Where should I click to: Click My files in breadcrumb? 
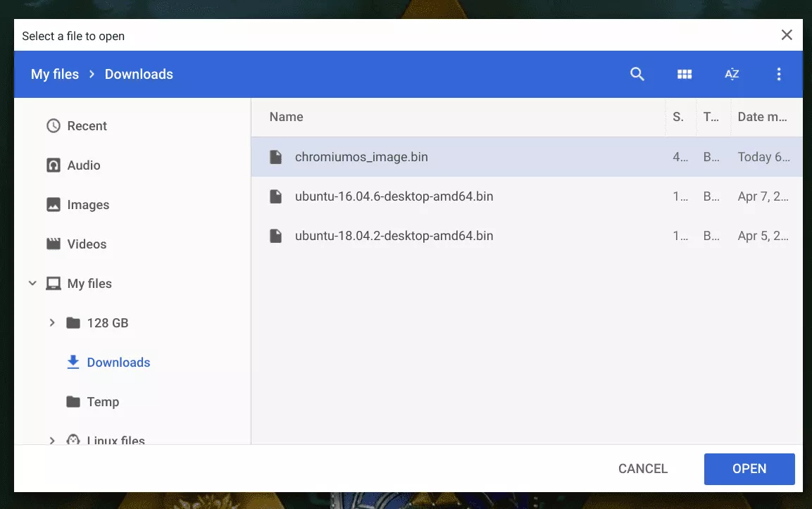click(55, 75)
